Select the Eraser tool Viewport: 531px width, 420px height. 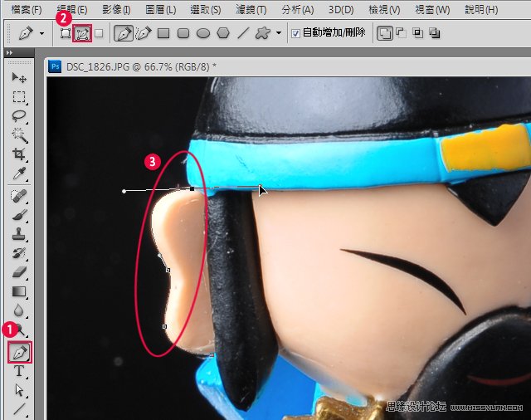(19, 271)
